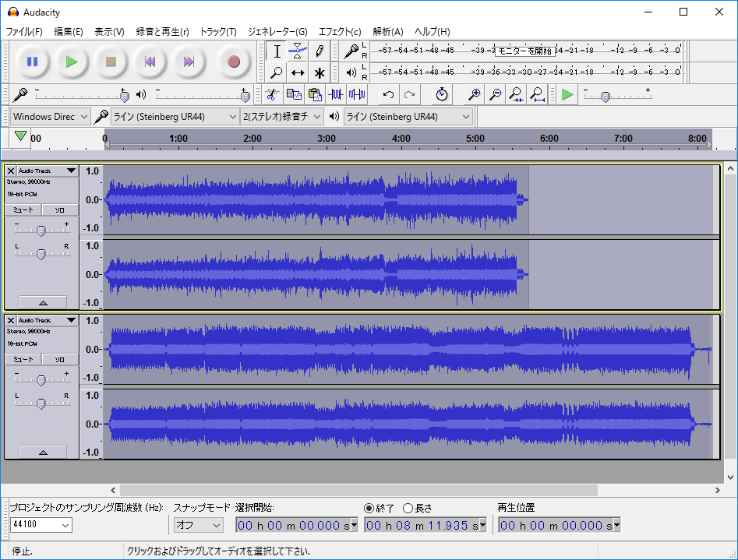The image size is (738, 560).
Task: Open the project sample rate 44100 dropdown
Action: coord(41,524)
